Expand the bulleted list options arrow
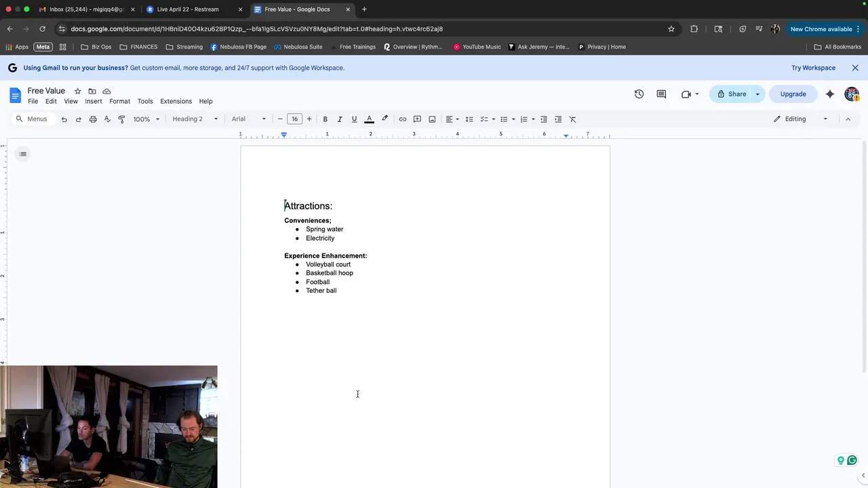Viewport: 868px width, 488px height. [513, 119]
